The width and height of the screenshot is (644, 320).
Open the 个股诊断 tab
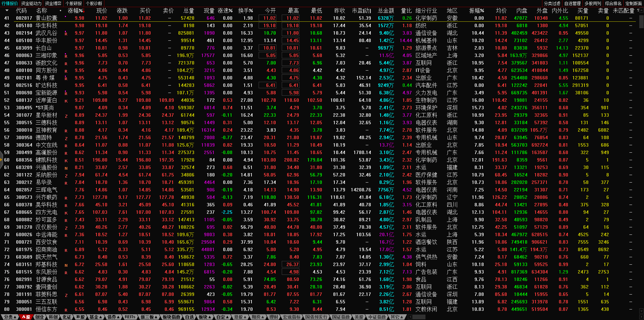pyautogui.click(x=94, y=3)
